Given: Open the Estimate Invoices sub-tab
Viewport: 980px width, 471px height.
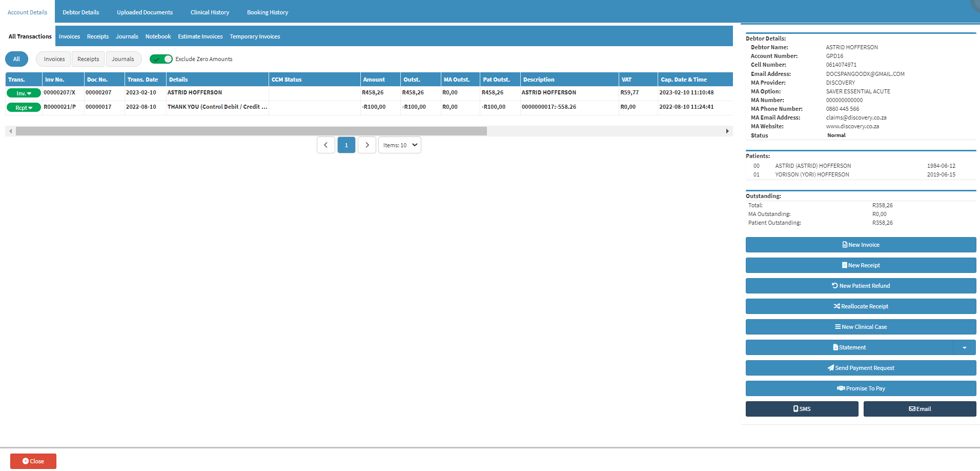Looking at the screenshot, I should pyautogui.click(x=200, y=36).
